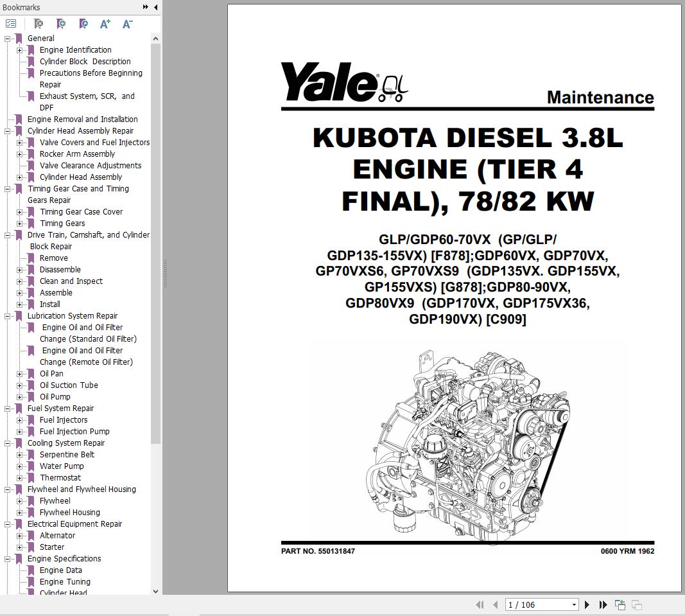Collapse the General bookmark section
Image resolution: width=685 pixels, height=616 pixels.
pos(7,39)
